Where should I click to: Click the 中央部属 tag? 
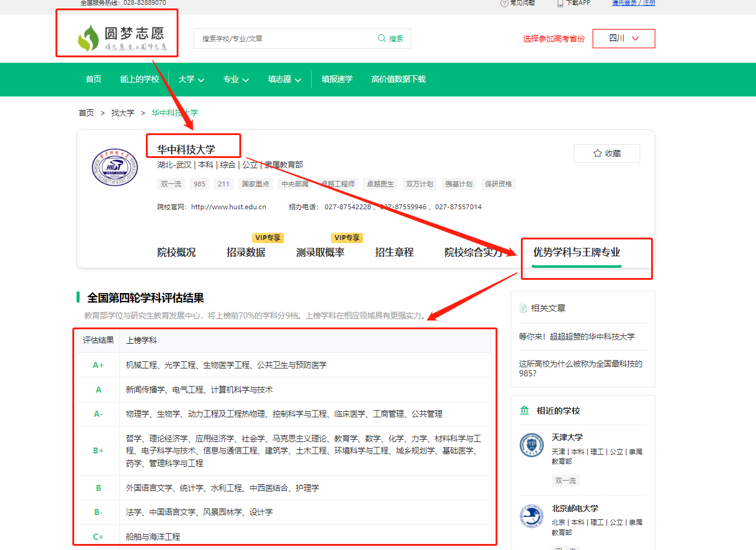(x=295, y=184)
